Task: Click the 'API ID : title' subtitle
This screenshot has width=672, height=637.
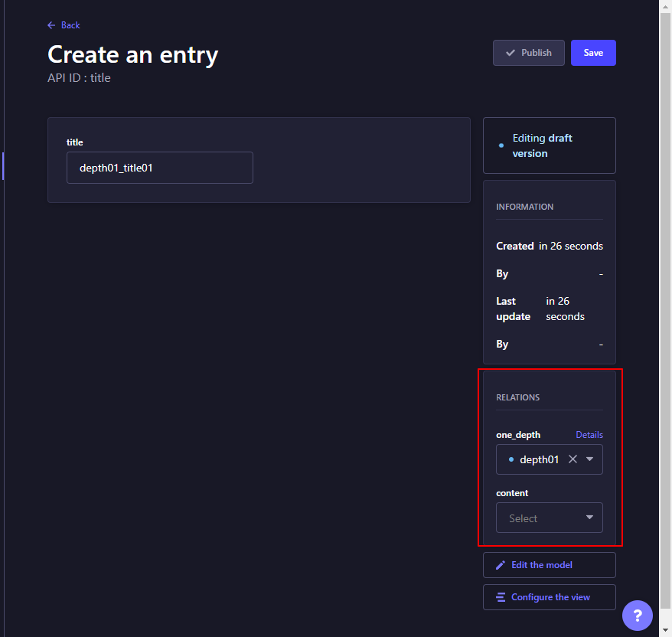Action: (79, 77)
